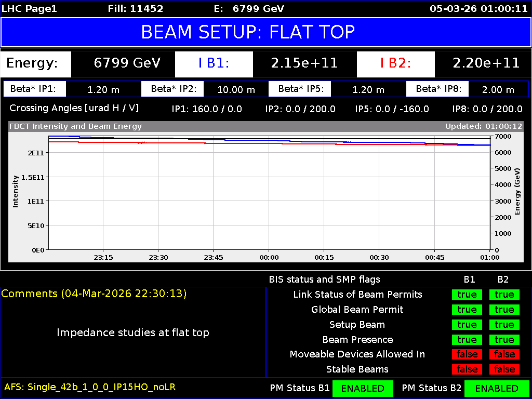Select the Beta* IP1 value of 1.20 m
The height and width of the screenshot is (399, 532).
tap(103, 89)
